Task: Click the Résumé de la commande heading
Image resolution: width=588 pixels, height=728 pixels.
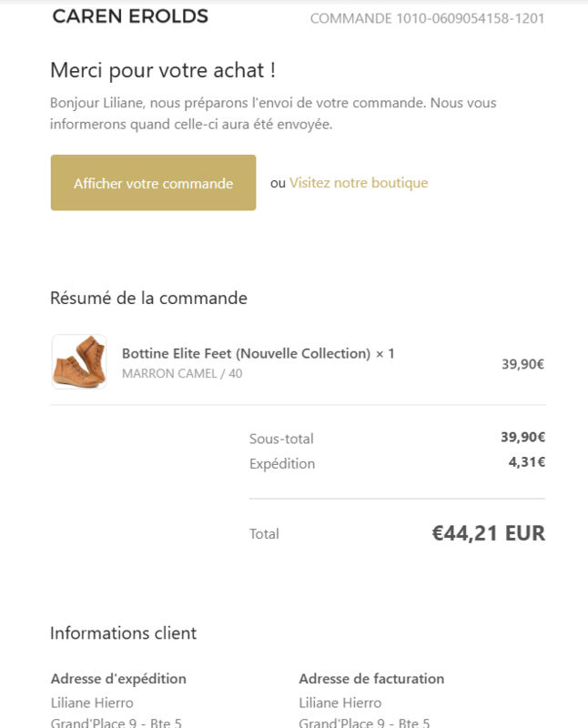Action: coord(148,298)
